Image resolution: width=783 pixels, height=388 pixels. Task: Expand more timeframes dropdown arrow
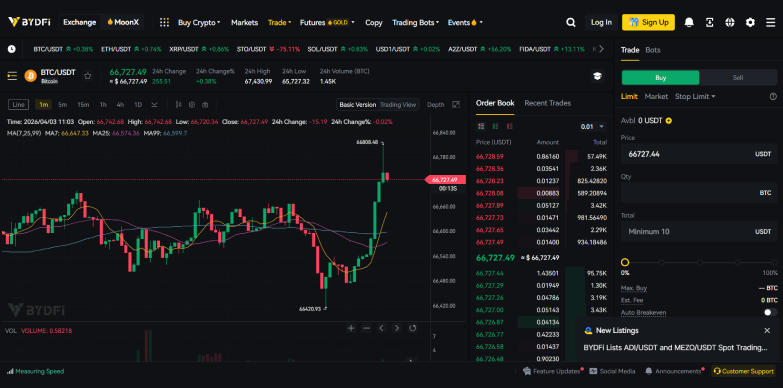tap(154, 104)
